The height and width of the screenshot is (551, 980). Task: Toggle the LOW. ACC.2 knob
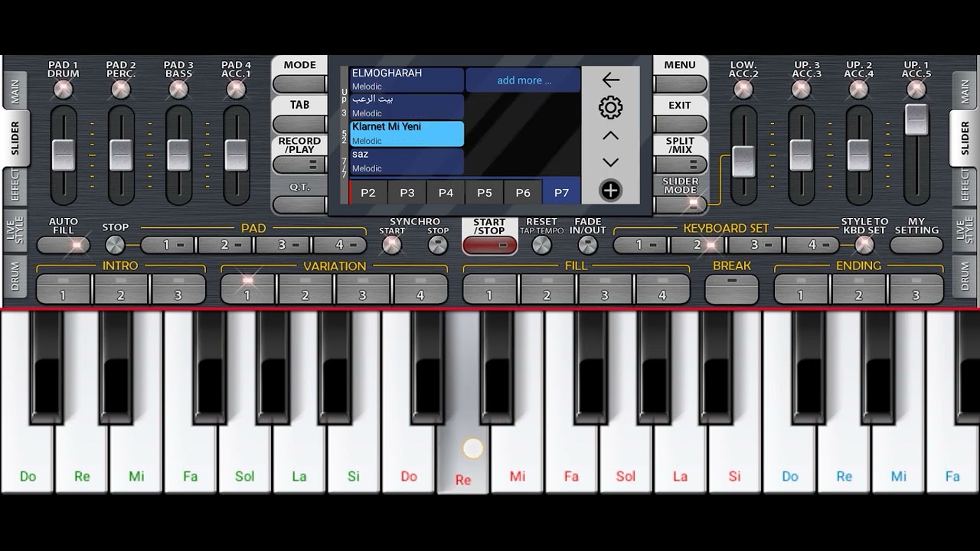click(743, 90)
